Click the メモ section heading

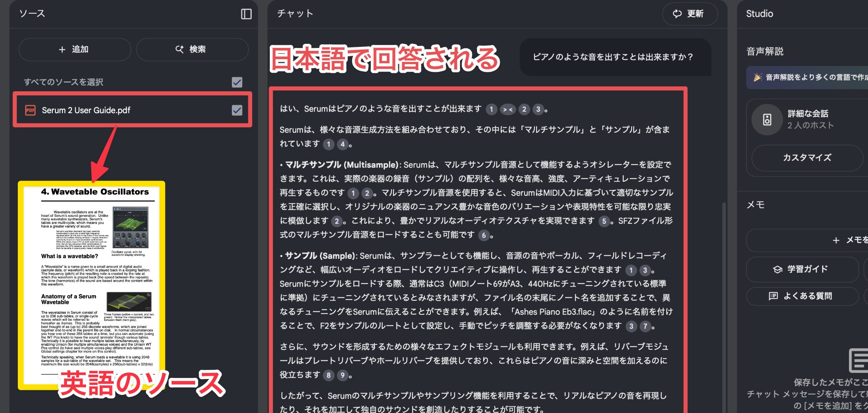[756, 205]
